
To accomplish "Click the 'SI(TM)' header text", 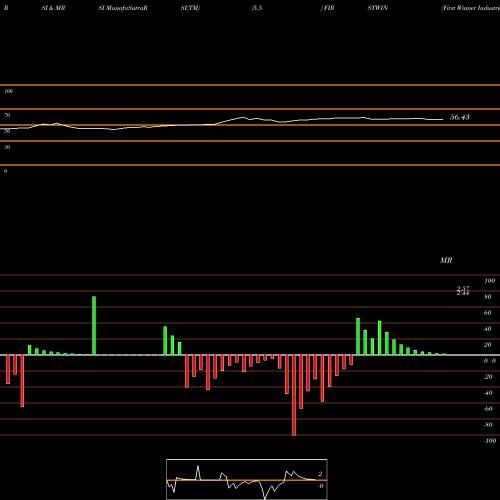I will pos(190,8).
